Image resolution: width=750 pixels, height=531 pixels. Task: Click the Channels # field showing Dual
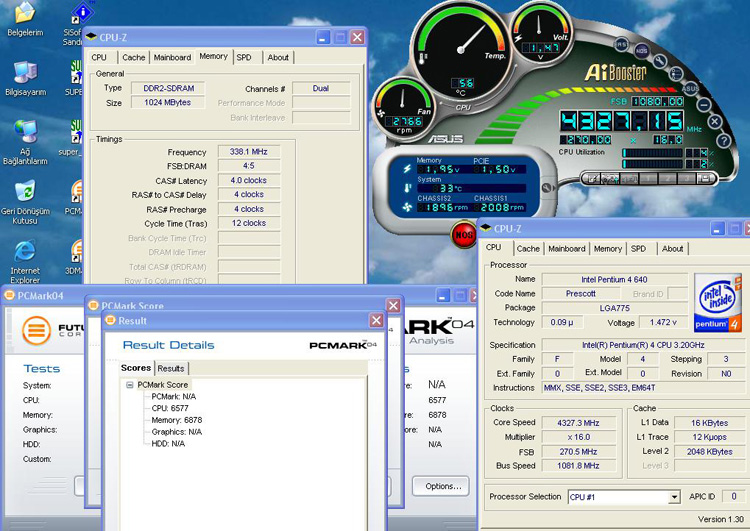click(x=321, y=88)
